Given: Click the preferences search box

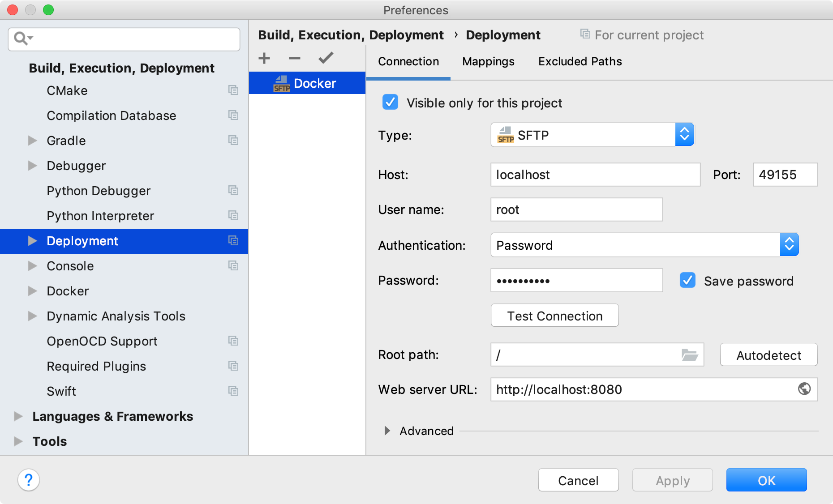Looking at the screenshot, I should [124, 39].
